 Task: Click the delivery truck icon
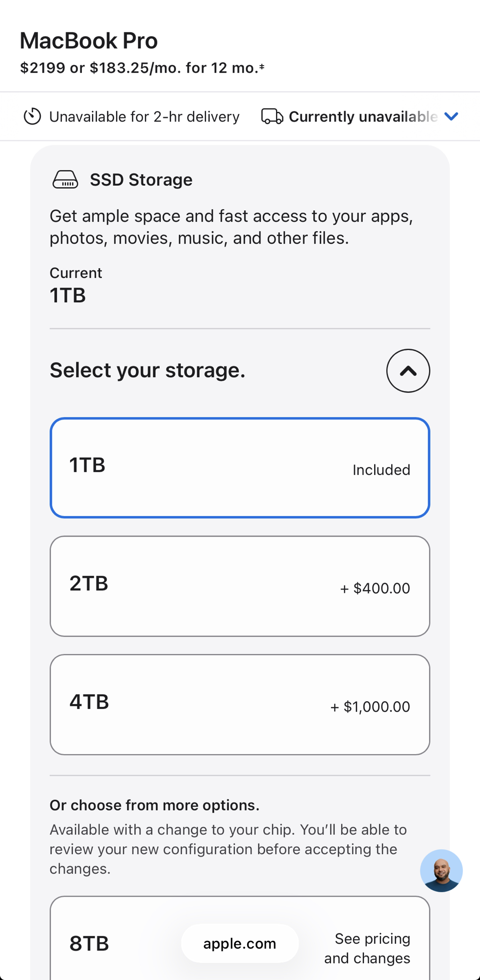(272, 117)
